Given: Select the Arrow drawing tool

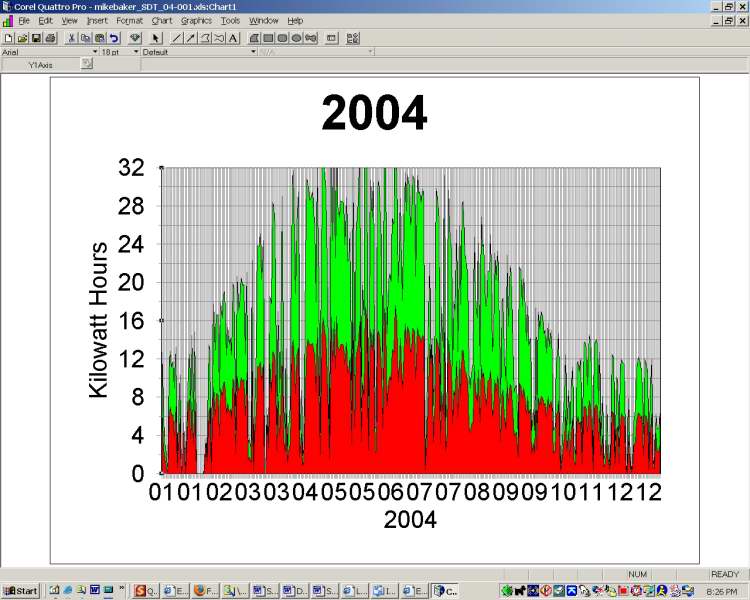Looking at the screenshot, I should click(x=191, y=38).
